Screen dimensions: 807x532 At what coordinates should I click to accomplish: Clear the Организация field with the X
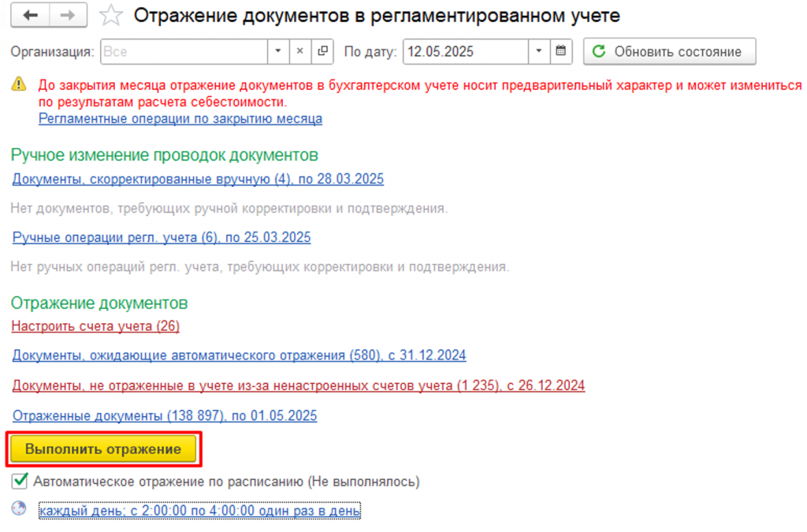tap(300, 51)
